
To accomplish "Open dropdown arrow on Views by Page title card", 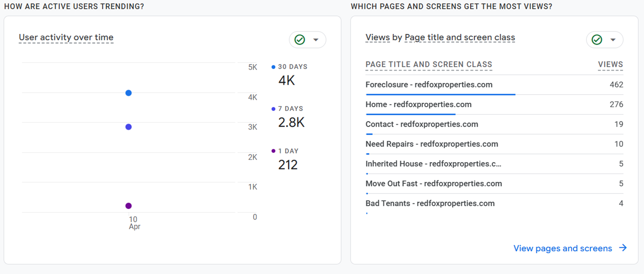I will pyautogui.click(x=613, y=40).
